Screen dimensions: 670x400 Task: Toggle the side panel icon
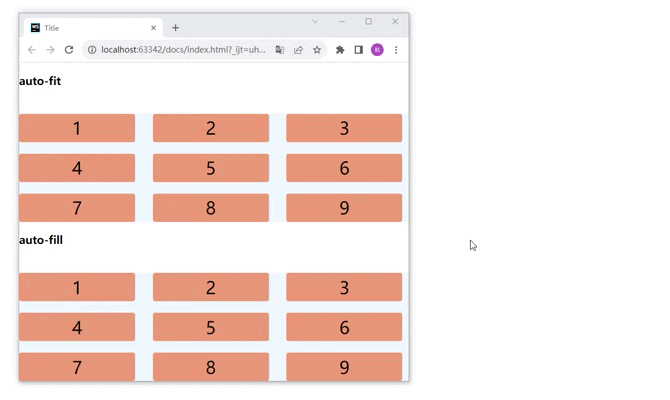(x=359, y=50)
